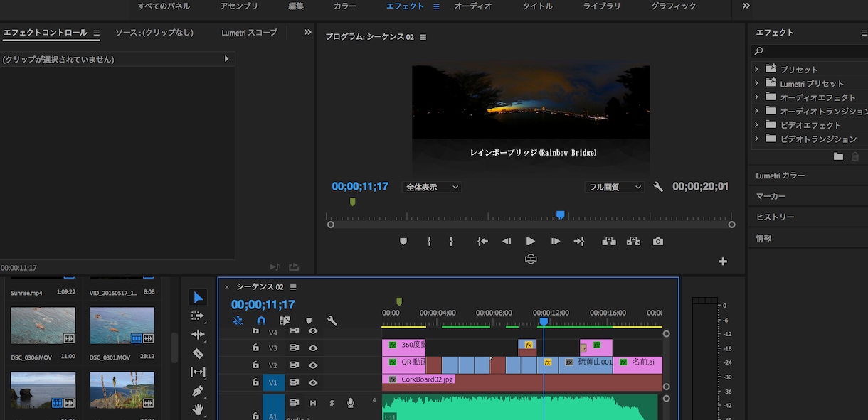The height and width of the screenshot is (420, 868).
Task: Go to Out point
Action: pos(578,242)
